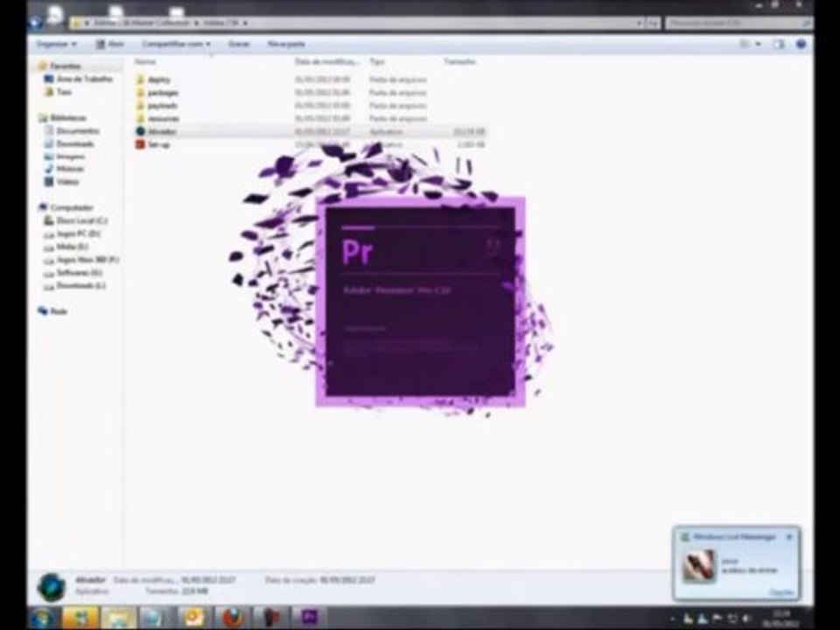Select the packages folder

click(157, 93)
